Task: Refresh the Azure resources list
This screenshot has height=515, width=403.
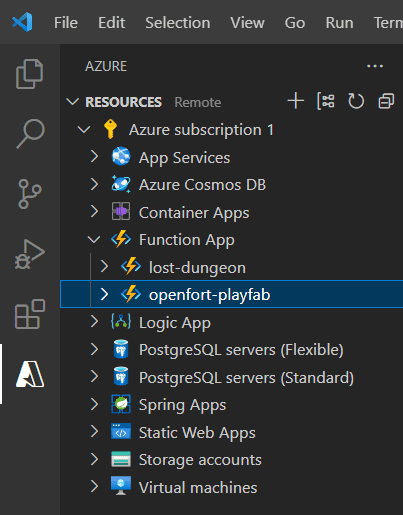Action: coord(356,101)
